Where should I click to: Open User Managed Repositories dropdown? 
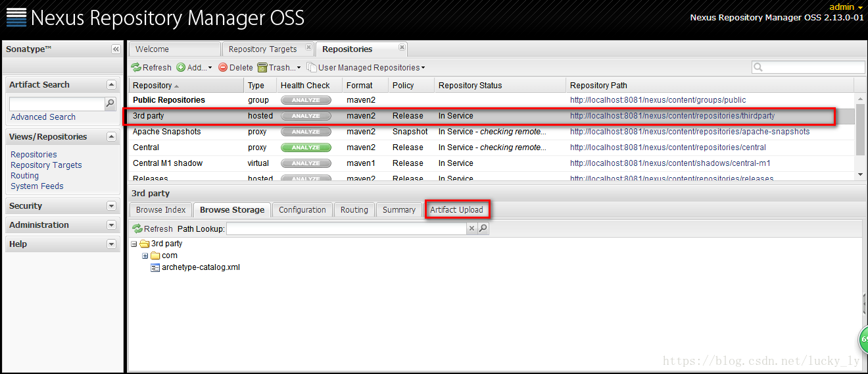(x=366, y=67)
